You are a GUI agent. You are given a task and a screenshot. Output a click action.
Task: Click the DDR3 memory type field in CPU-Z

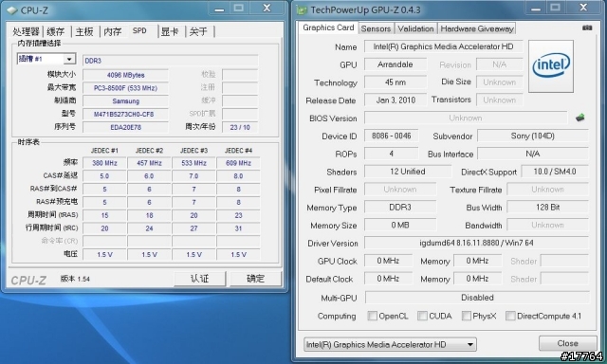pyautogui.click(x=171, y=61)
